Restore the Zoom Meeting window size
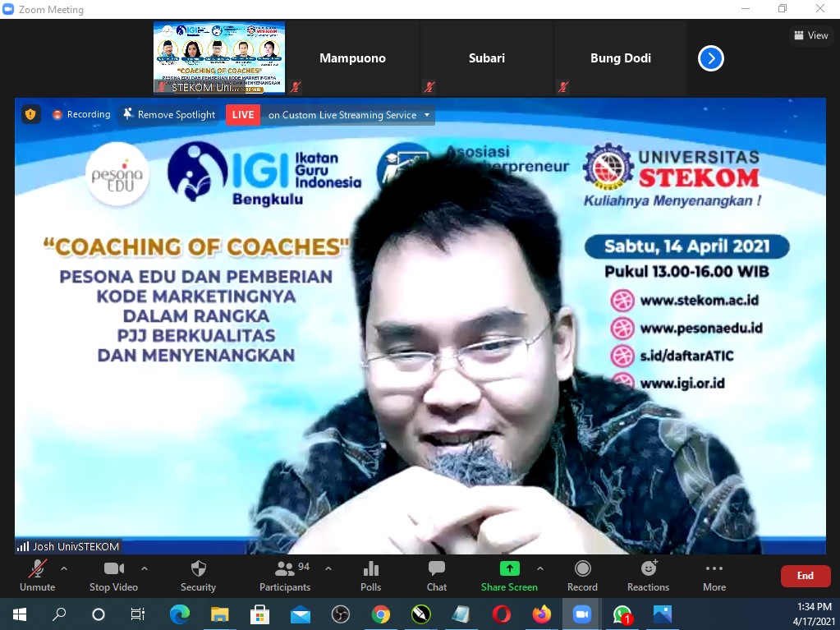 click(x=783, y=8)
